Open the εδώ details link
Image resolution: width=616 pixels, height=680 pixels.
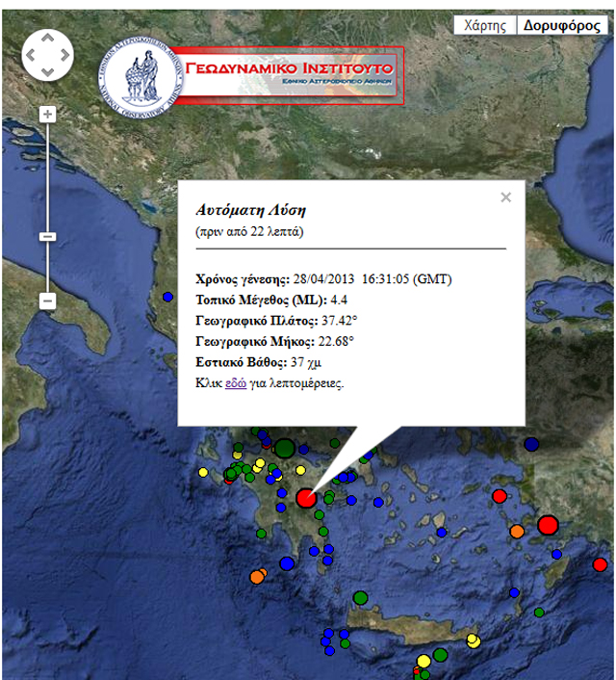pyautogui.click(x=235, y=382)
